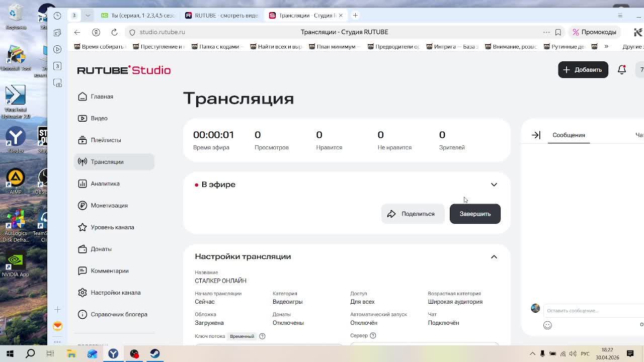Open the emoji picker in chat

[547, 325]
